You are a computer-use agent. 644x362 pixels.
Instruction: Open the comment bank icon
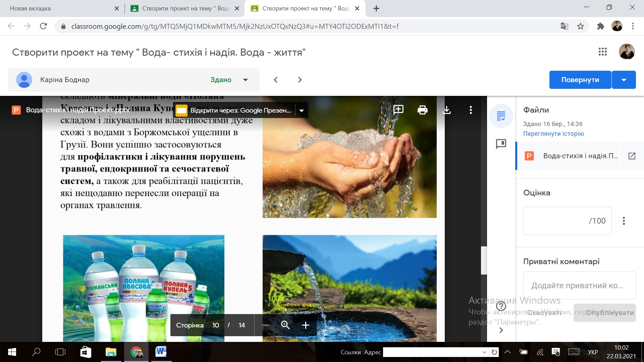[x=501, y=144]
